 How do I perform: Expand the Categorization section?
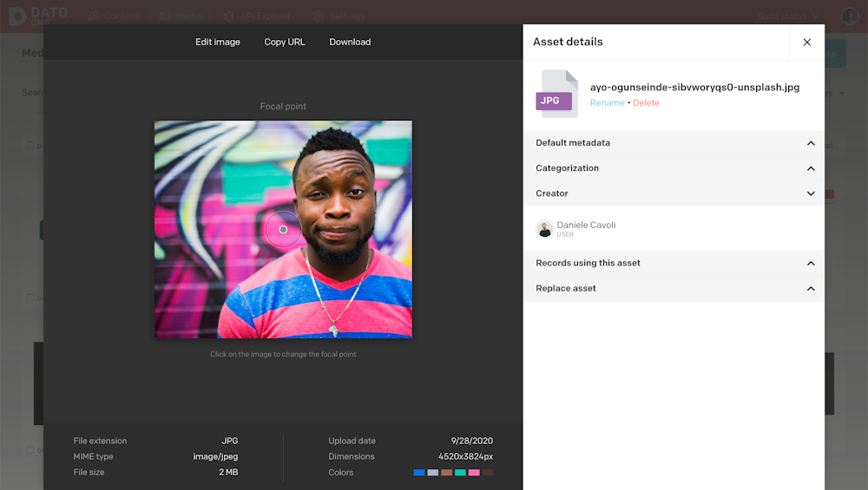[674, 168]
